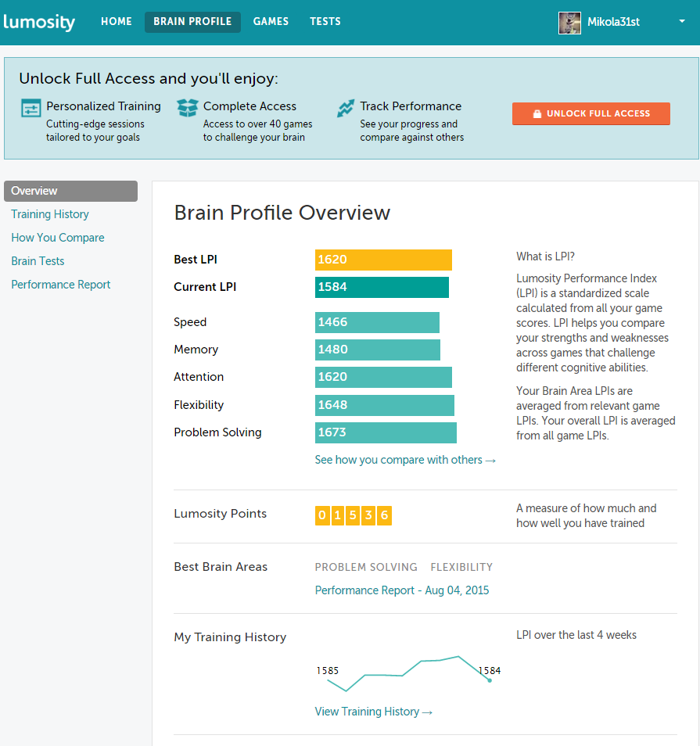700x746 pixels.
Task: Click the Attention label
Action: coord(199,377)
